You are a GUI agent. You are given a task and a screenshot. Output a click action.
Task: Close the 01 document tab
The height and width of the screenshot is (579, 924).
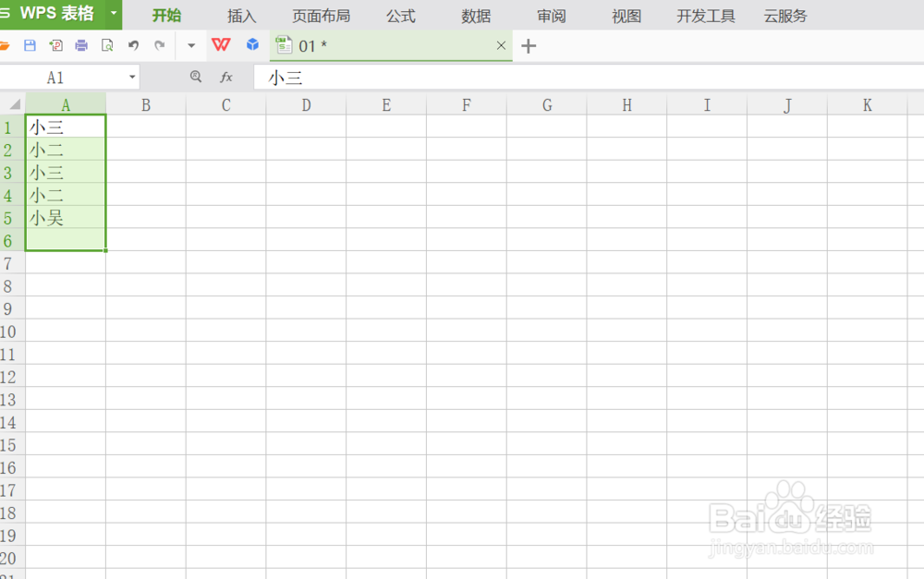click(x=501, y=45)
